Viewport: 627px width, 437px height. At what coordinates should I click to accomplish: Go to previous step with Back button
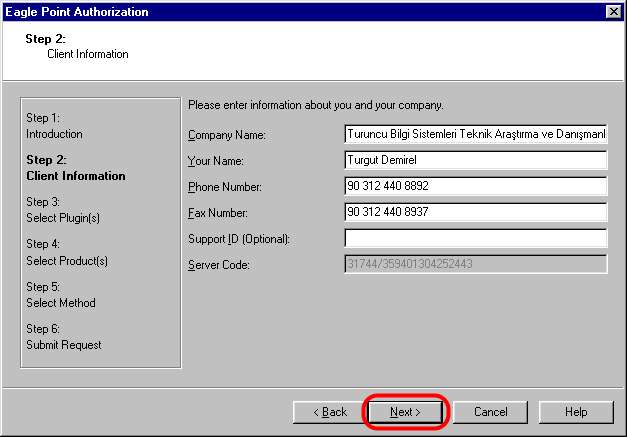pyautogui.click(x=330, y=412)
